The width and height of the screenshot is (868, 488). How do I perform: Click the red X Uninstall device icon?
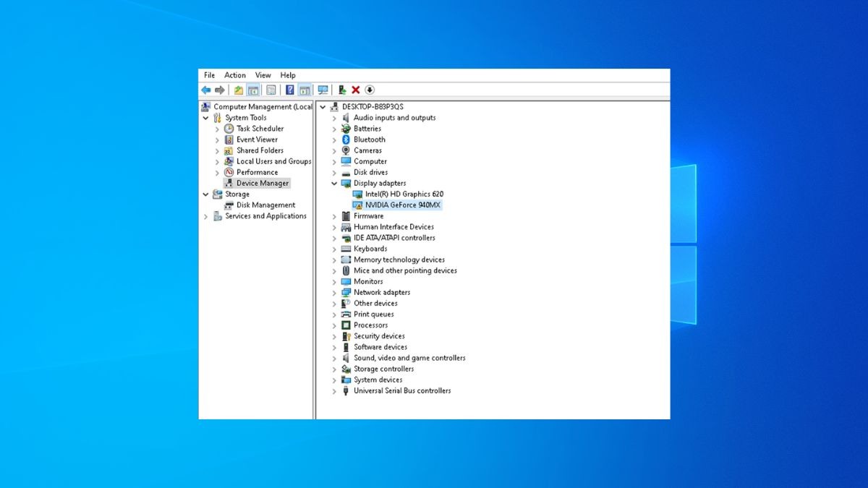tap(356, 90)
